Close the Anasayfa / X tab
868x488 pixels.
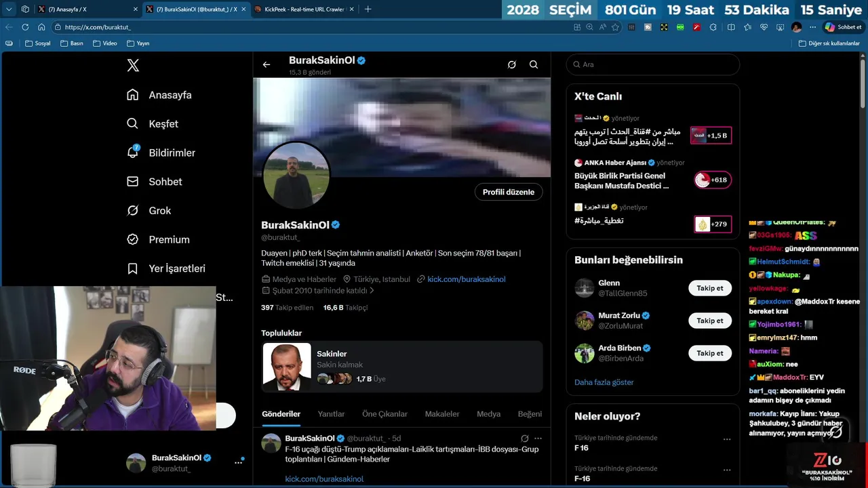tap(135, 9)
